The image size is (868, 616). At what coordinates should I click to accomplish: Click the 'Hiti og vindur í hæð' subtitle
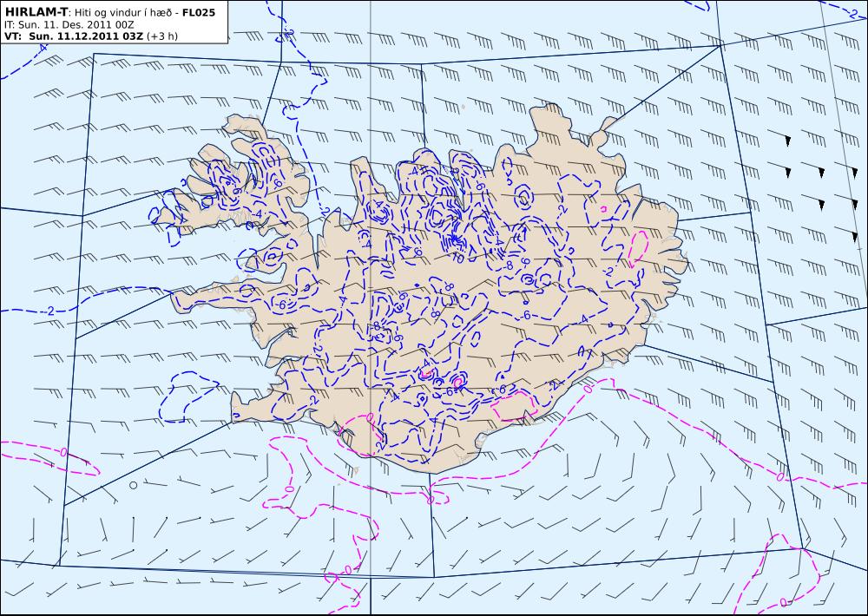coord(122,12)
